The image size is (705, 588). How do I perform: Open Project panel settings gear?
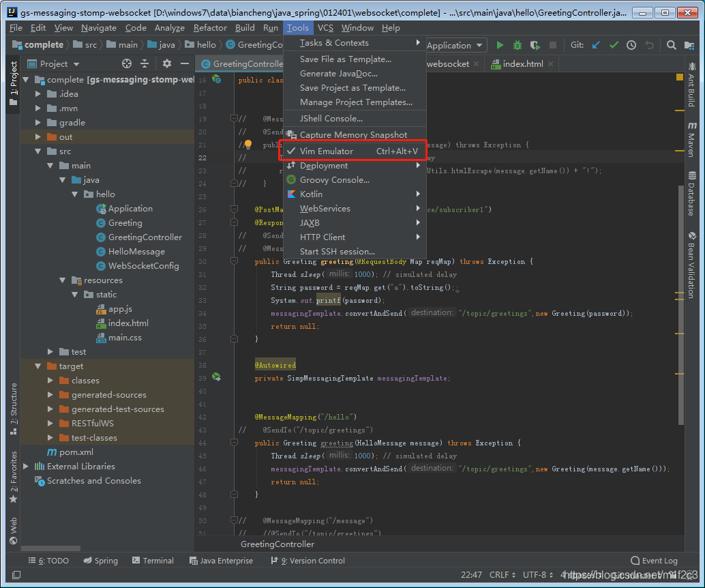[167, 64]
